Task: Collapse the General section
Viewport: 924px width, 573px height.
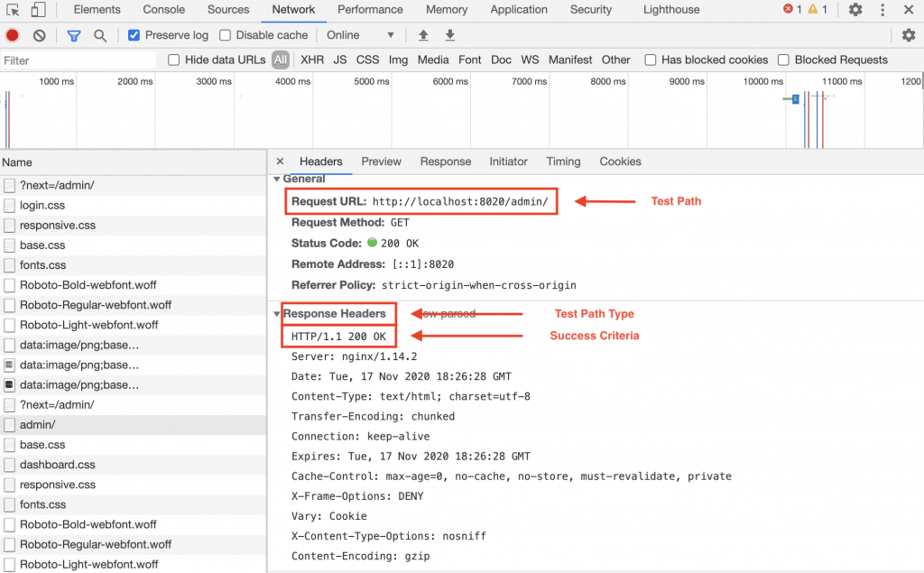Action: [x=277, y=180]
